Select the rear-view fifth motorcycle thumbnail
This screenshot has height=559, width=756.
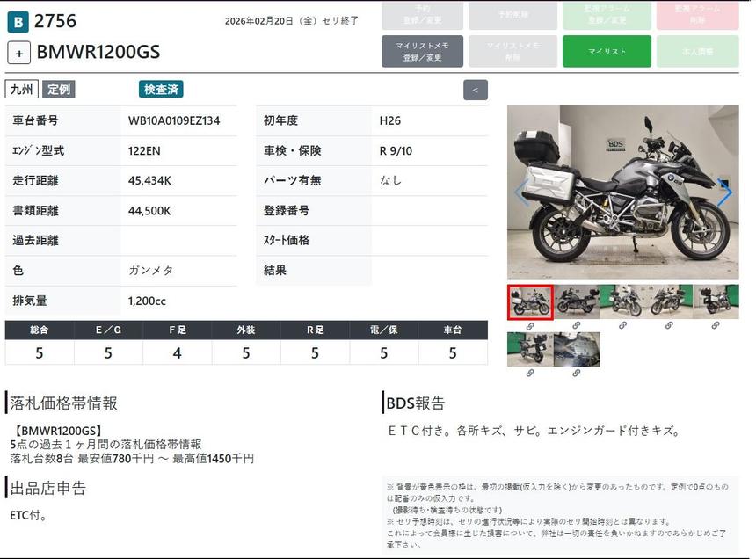716,301
